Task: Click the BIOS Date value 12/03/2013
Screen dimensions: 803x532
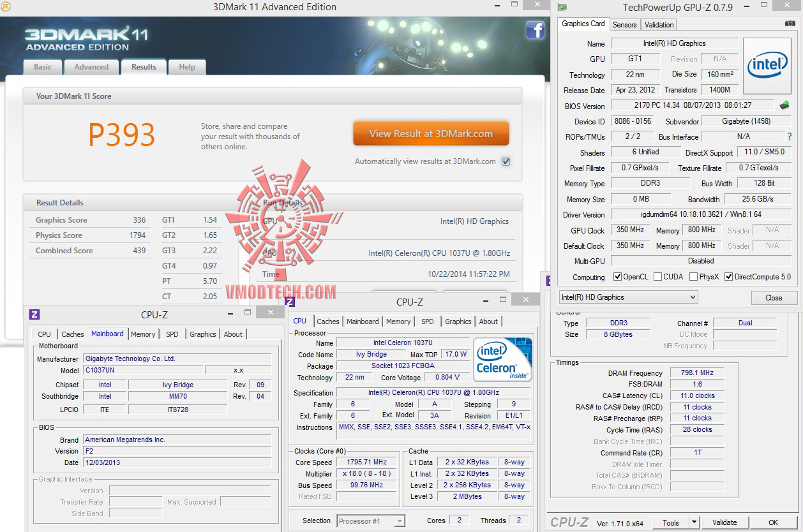Action: tap(177, 462)
